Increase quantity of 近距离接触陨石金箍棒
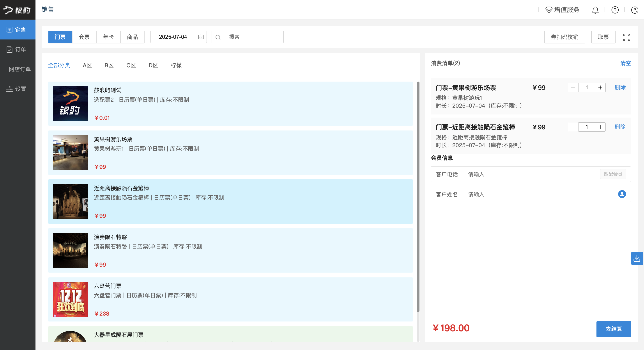Screen dimensions: 644x350 click(600, 127)
